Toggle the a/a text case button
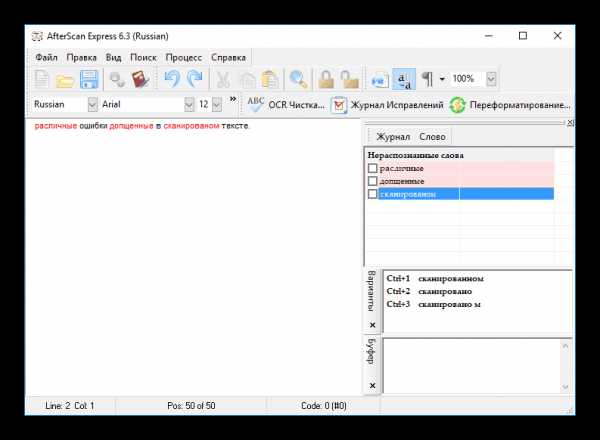The height and width of the screenshot is (440, 600). click(404, 79)
